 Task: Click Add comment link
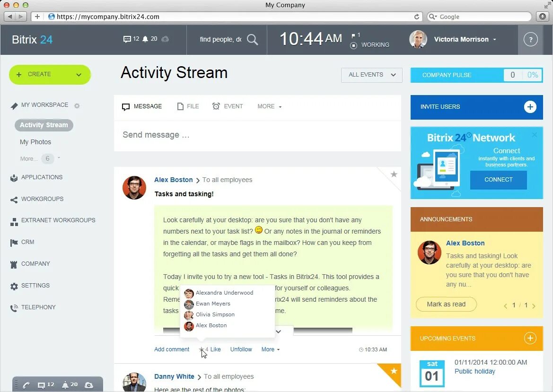coord(172,349)
